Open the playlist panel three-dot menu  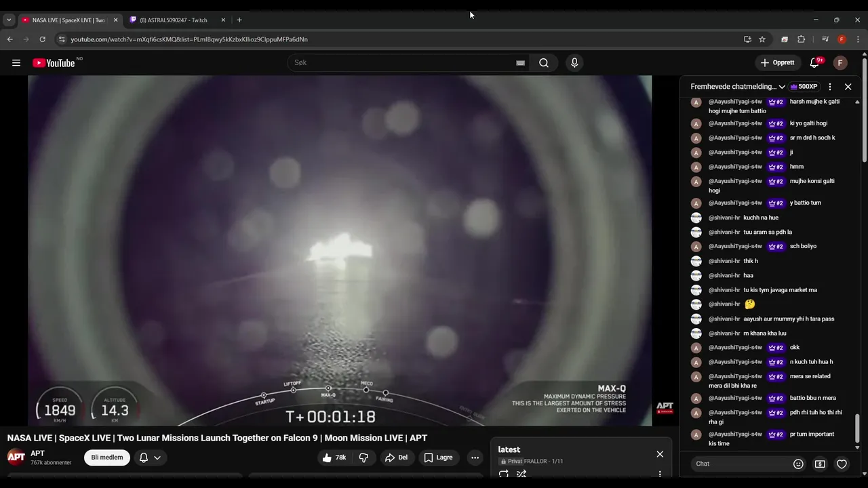(x=660, y=474)
